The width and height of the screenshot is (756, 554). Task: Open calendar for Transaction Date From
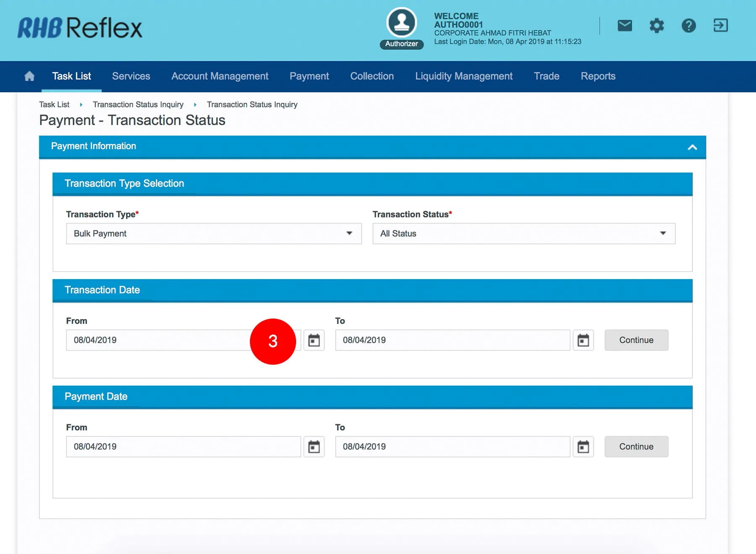pyautogui.click(x=314, y=340)
